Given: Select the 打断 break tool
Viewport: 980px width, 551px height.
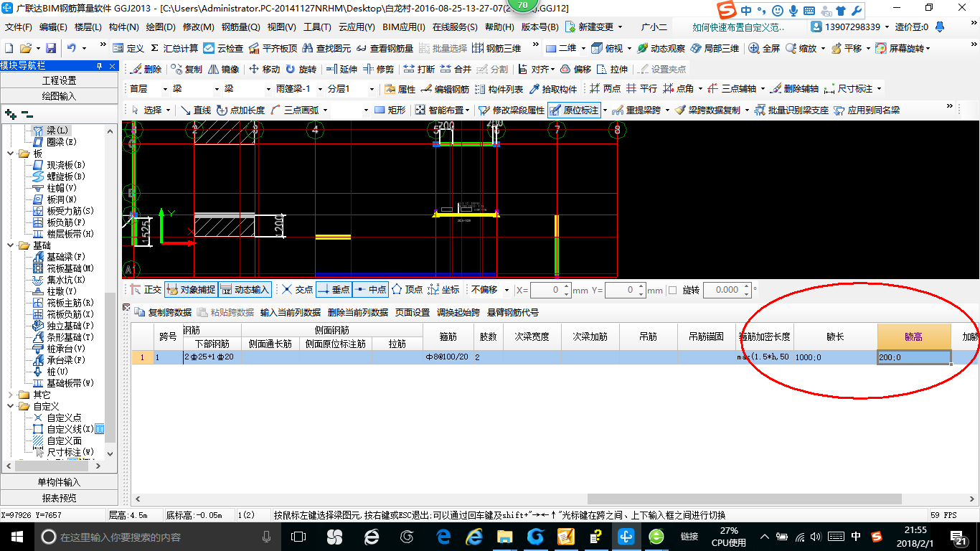Looking at the screenshot, I should pos(419,69).
